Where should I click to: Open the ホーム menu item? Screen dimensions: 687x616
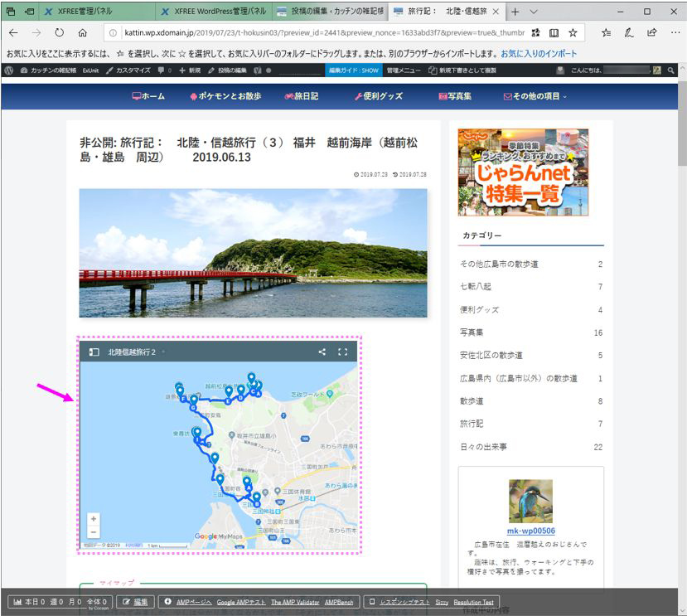coord(148,96)
